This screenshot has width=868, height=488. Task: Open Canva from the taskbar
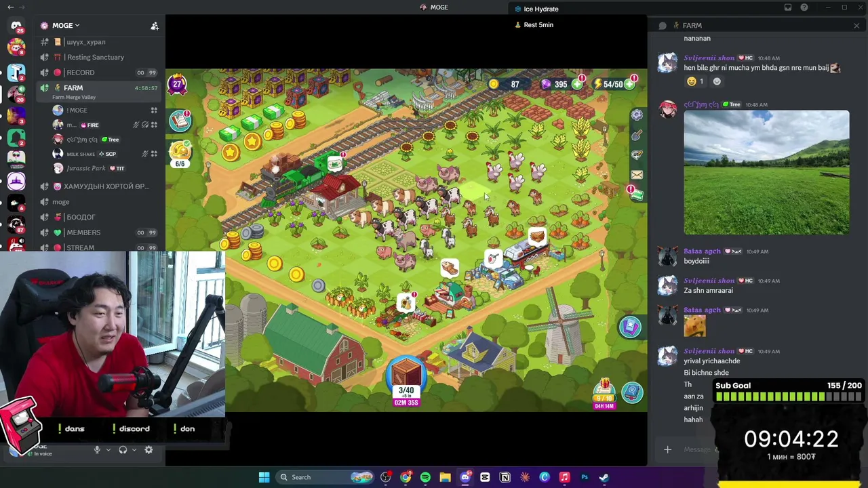545,477
